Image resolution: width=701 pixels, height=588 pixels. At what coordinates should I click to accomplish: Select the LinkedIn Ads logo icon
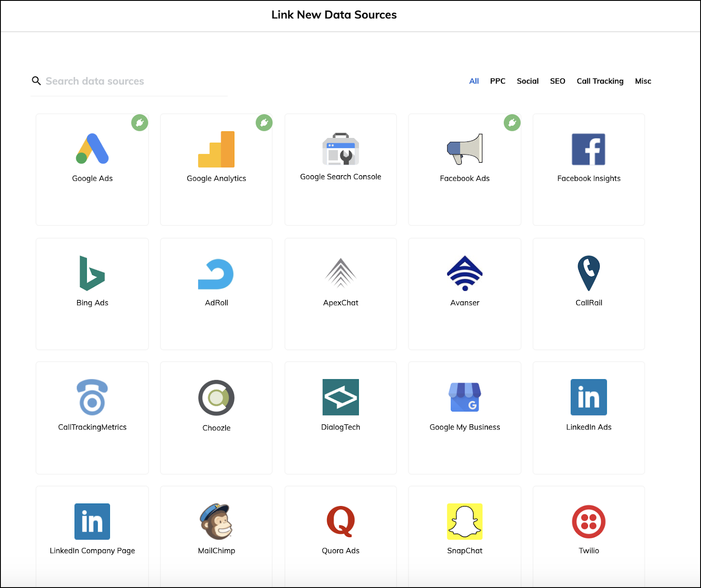588,397
